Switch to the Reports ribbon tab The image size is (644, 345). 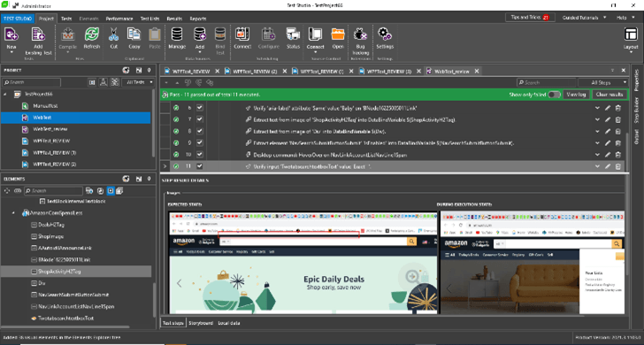198,19
